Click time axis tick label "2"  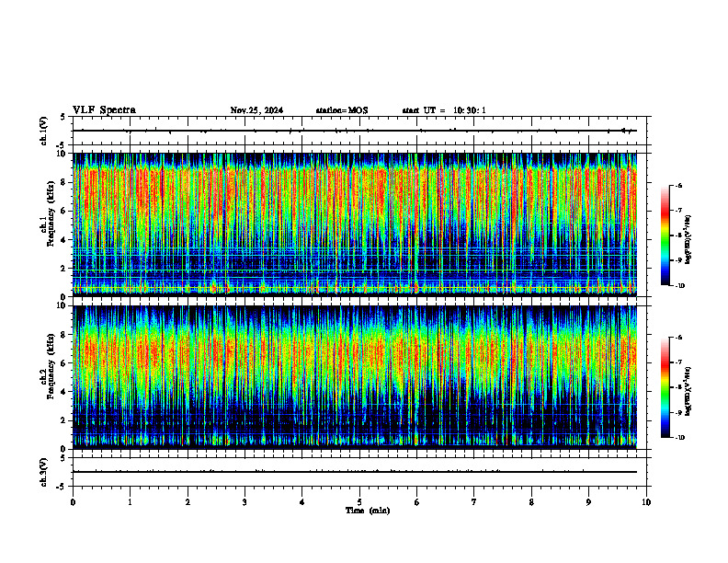(188, 502)
